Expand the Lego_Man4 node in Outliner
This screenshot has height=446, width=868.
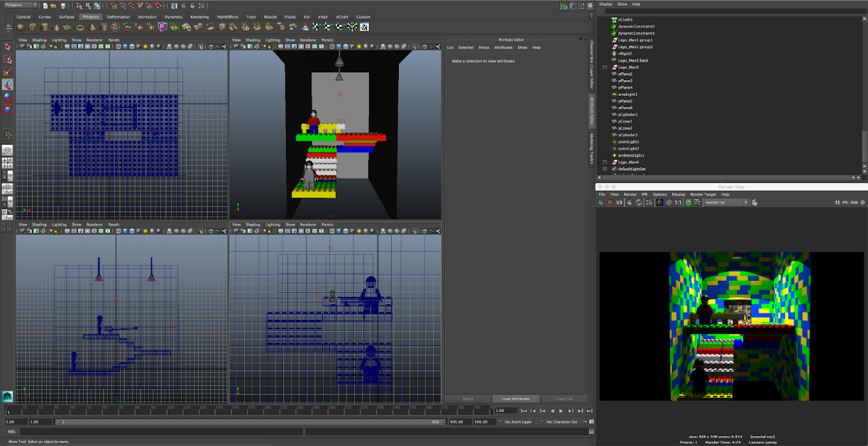(605, 162)
